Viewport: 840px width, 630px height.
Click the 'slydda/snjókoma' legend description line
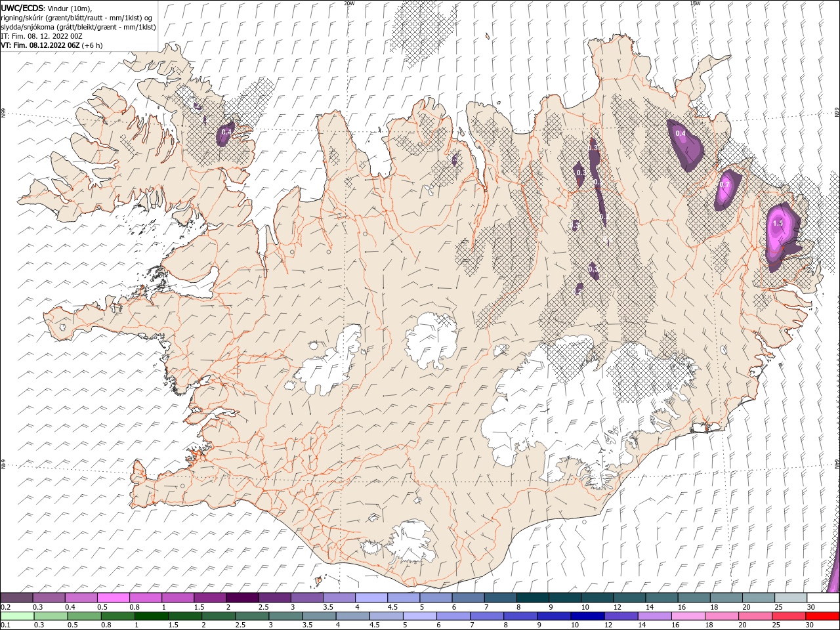(x=79, y=27)
